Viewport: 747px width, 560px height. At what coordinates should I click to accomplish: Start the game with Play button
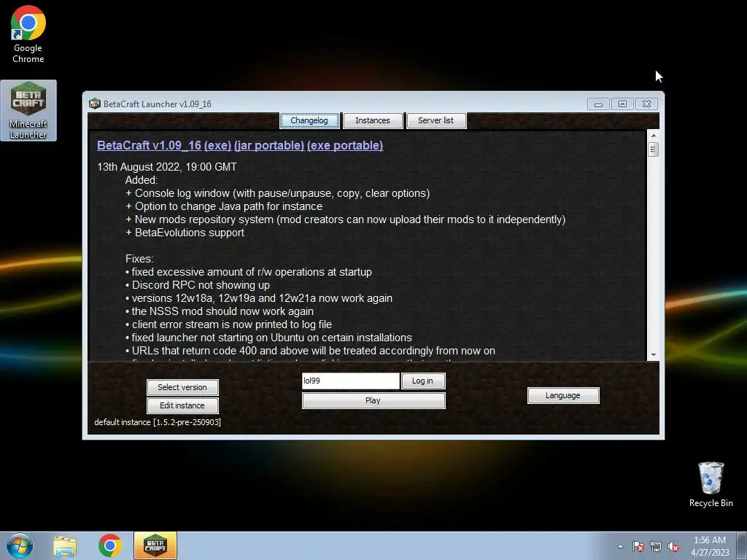tap(373, 400)
